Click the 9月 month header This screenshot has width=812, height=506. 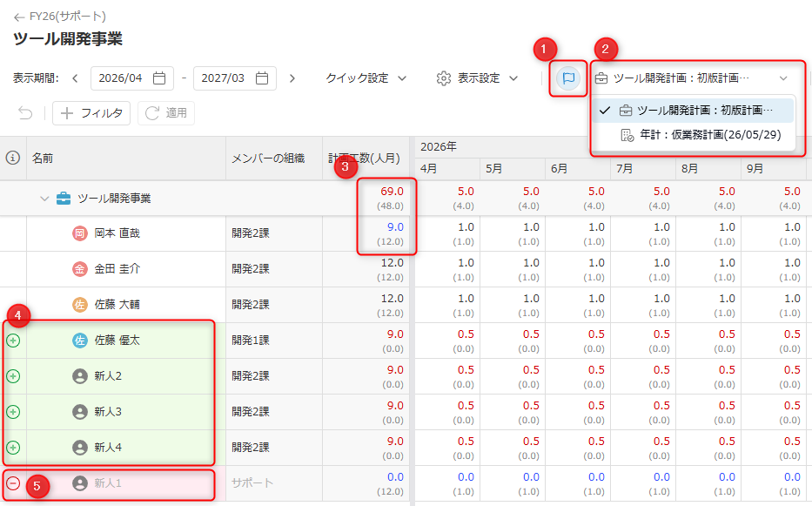[x=773, y=169]
